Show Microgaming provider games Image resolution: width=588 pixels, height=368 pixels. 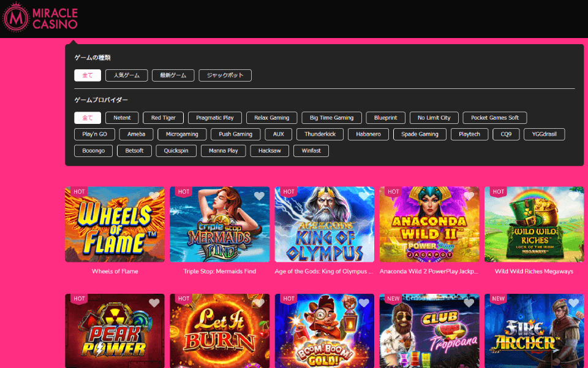(x=182, y=134)
